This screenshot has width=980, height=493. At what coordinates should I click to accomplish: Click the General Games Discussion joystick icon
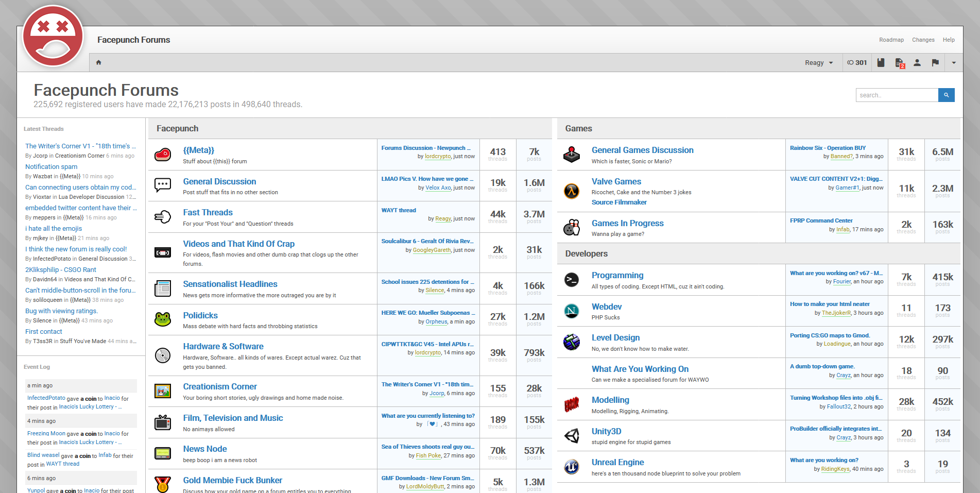[572, 154]
